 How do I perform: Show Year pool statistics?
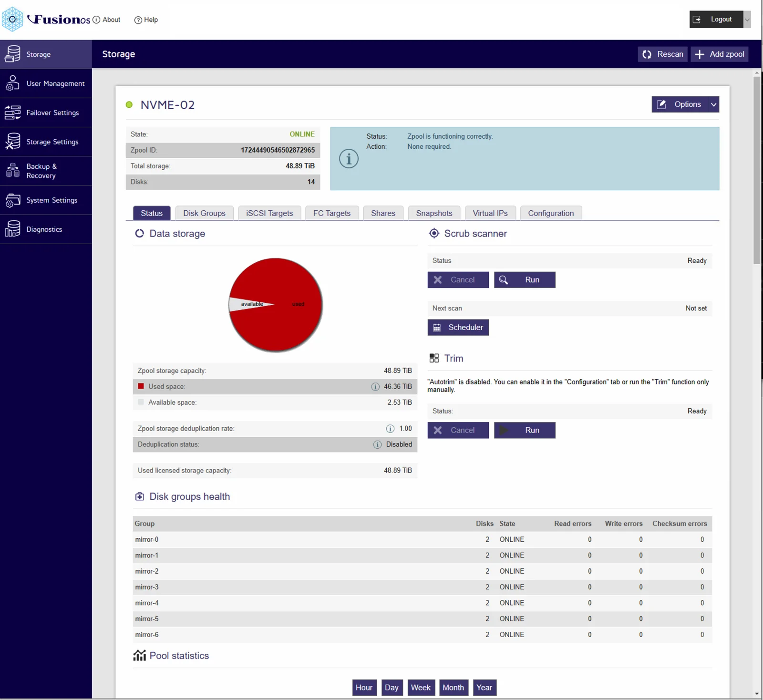[x=485, y=688]
